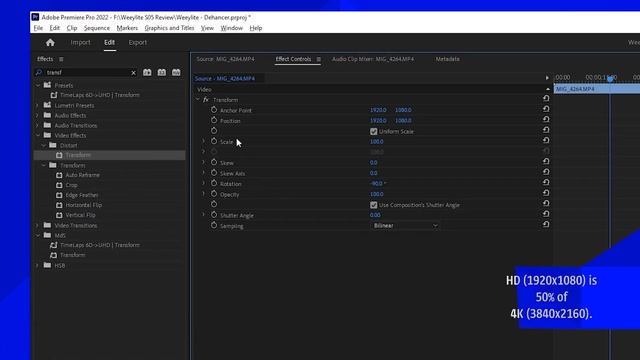Click the Scale value 100.0

[x=377, y=142]
